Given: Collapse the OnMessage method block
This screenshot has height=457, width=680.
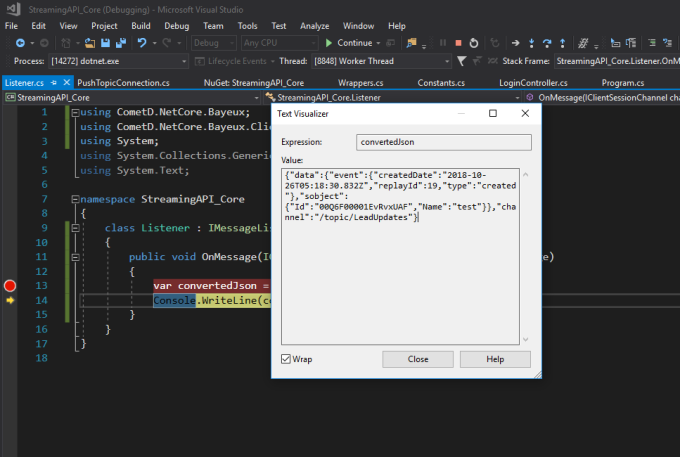Looking at the screenshot, I should click(x=76, y=257).
